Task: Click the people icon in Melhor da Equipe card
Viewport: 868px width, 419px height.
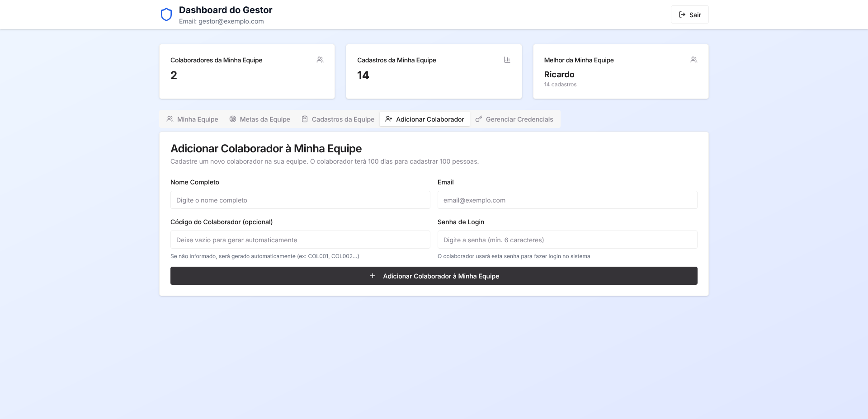Action: click(x=693, y=60)
